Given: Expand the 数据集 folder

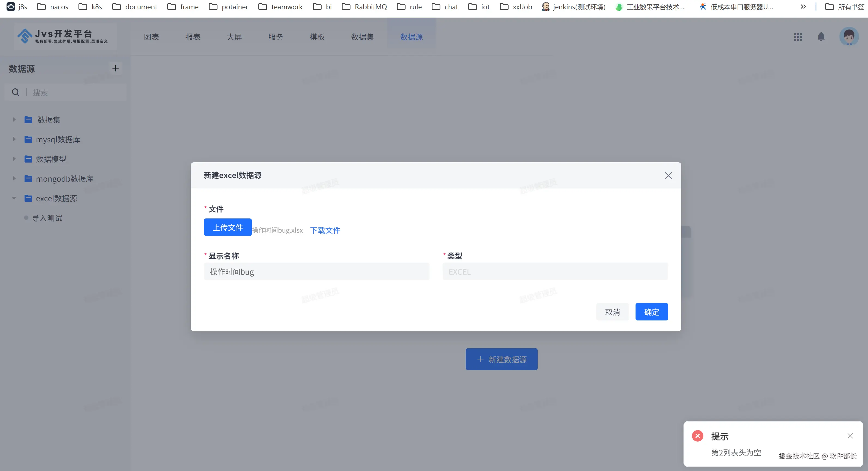Looking at the screenshot, I should [x=14, y=120].
